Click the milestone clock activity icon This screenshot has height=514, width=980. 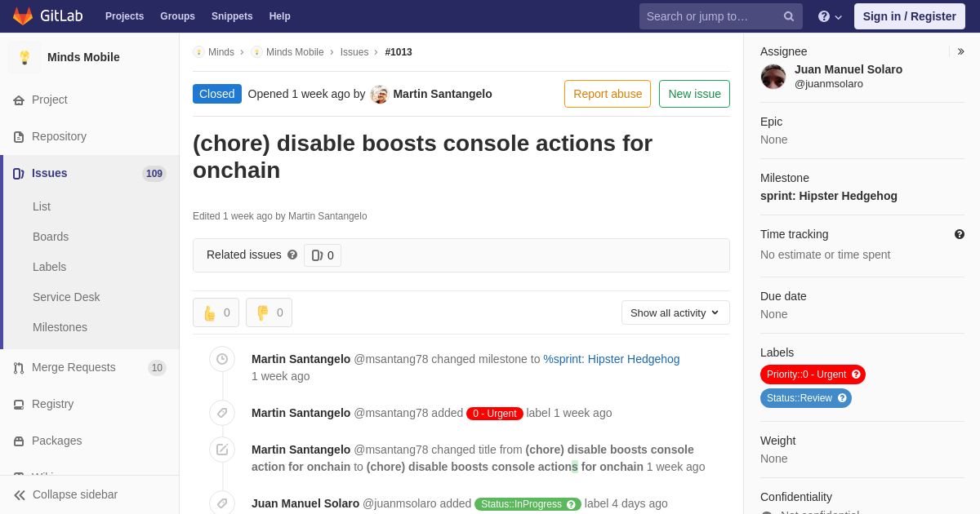222,359
